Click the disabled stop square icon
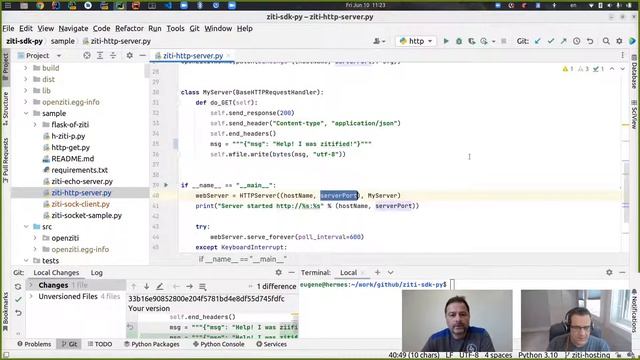640x360 pixels. [x=504, y=41]
